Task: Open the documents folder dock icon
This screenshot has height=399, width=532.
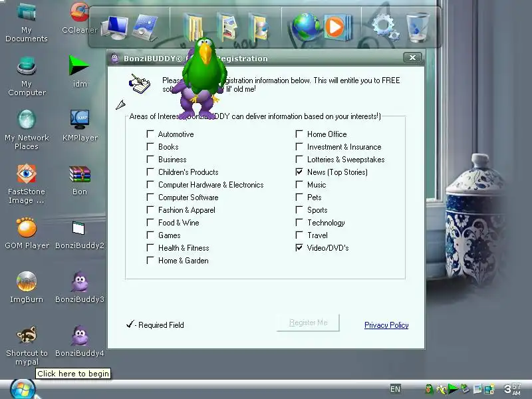Action: (x=194, y=27)
